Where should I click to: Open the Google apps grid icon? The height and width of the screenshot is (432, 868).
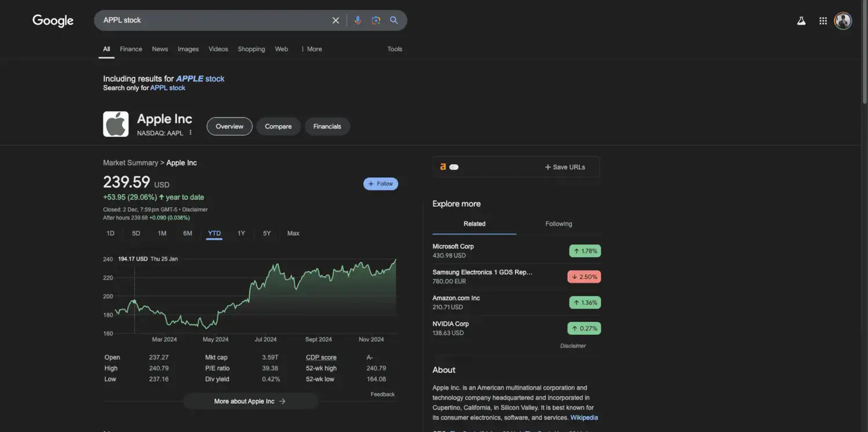pos(823,21)
